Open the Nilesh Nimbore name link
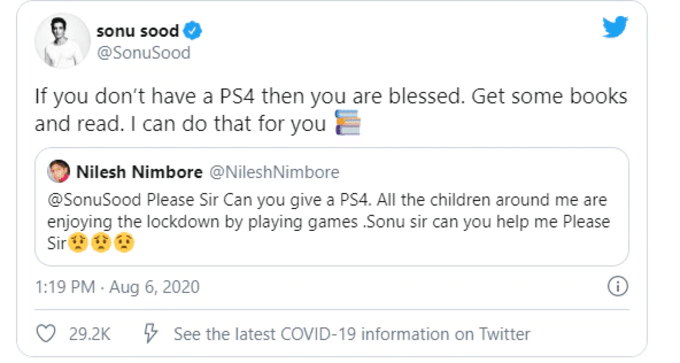 click(139, 172)
